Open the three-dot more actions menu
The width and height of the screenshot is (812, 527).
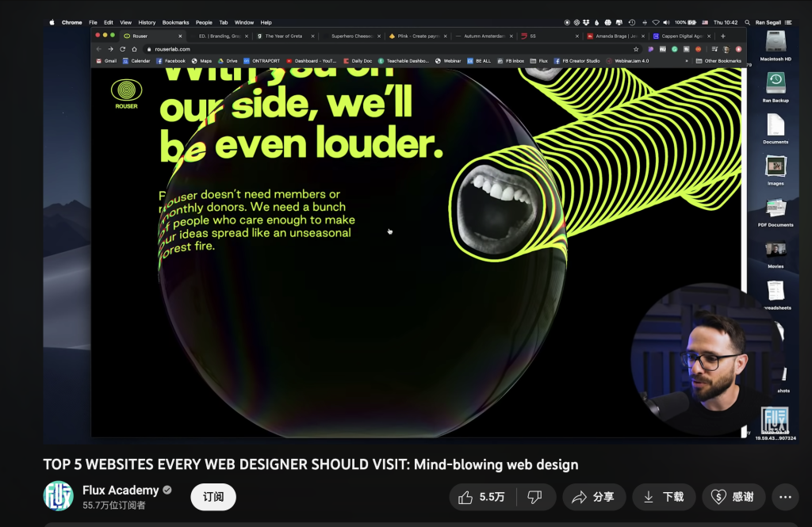(x=785, y=497)
